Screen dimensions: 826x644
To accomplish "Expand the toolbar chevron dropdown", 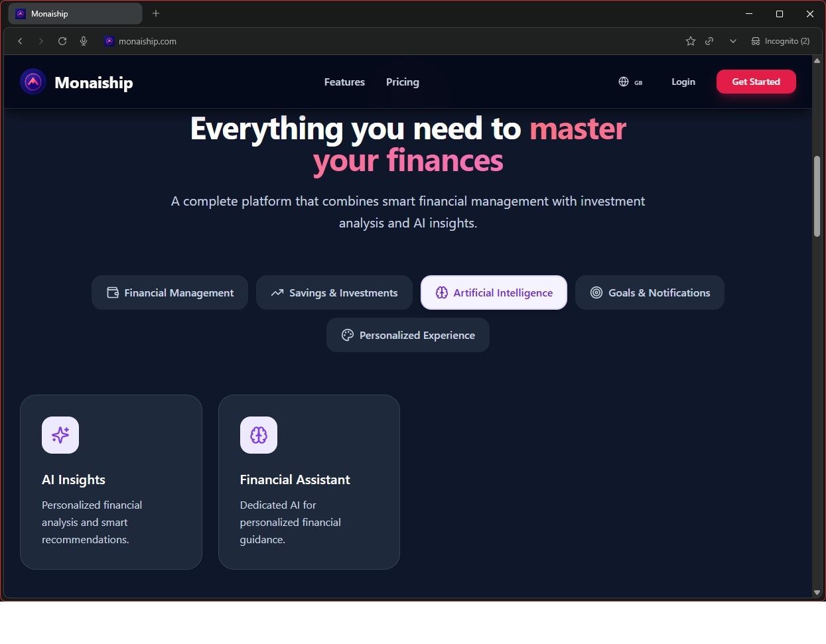I will click(733, 41).
